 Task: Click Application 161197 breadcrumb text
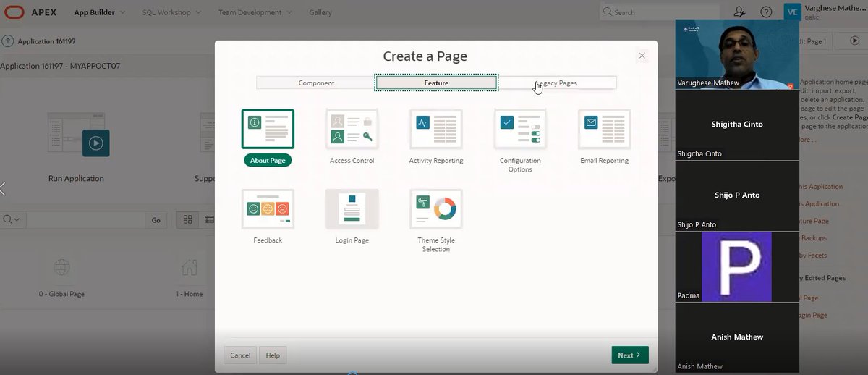(x=47, y=41)
